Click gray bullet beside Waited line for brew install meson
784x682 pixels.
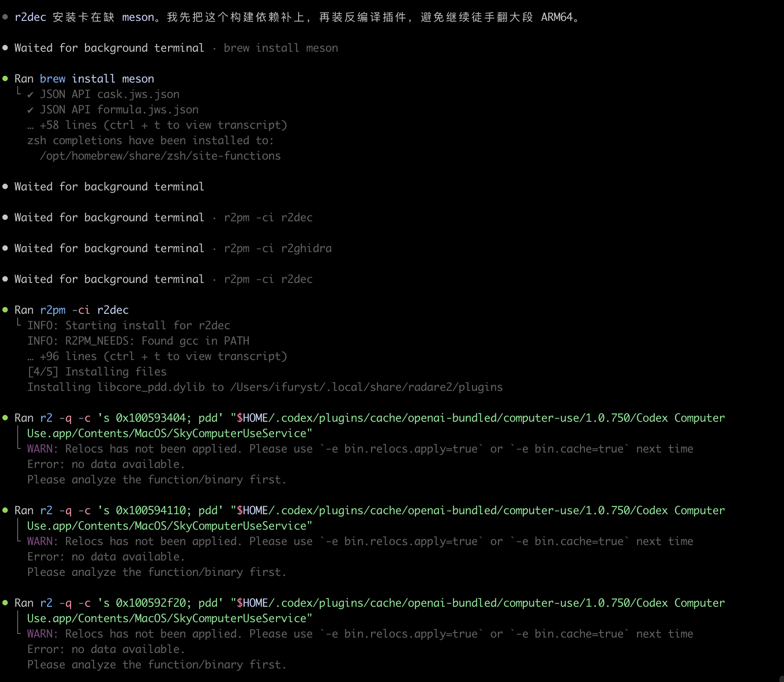5,48
